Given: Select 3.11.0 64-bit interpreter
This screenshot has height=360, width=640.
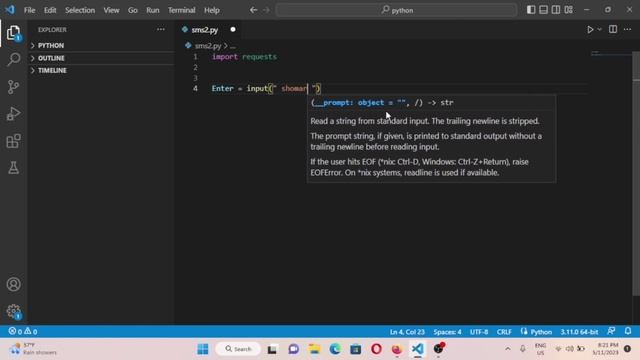Looking at the screenshot, I should [579, 332].
